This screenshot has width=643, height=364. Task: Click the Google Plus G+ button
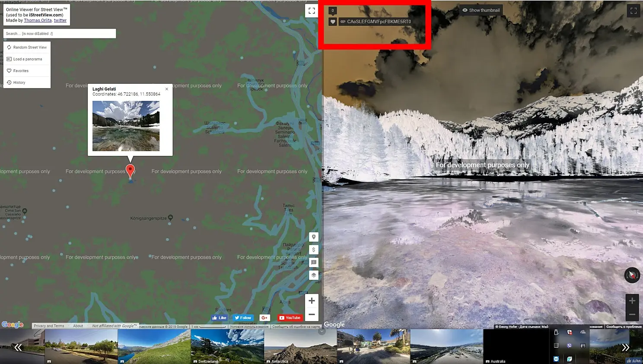tap(264, 318)
